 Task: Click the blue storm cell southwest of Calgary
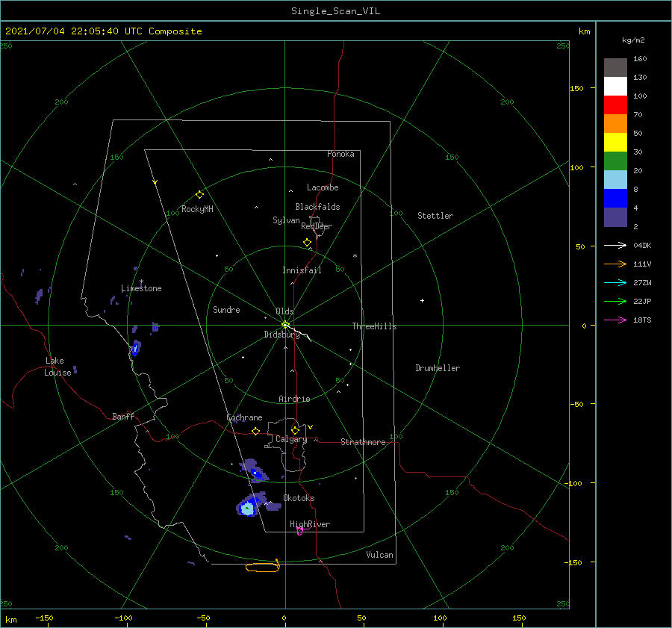coord(256,473)
